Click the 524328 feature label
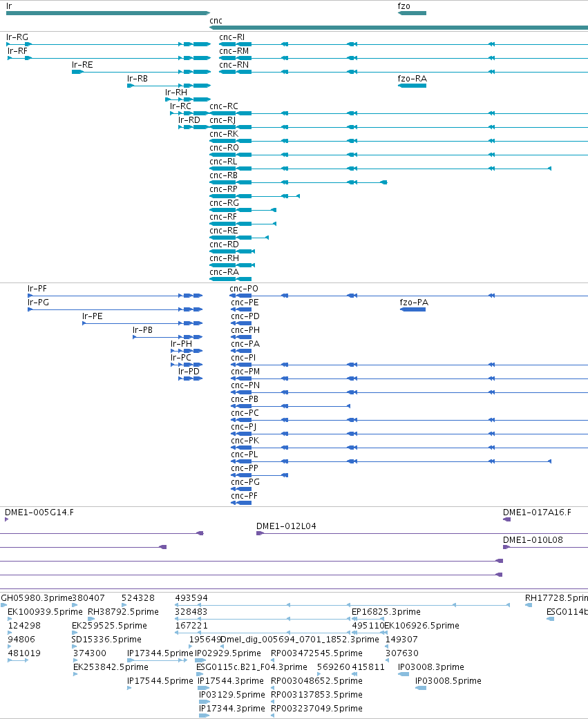Viewport: 588px width, 719px height. pos(138,598)
